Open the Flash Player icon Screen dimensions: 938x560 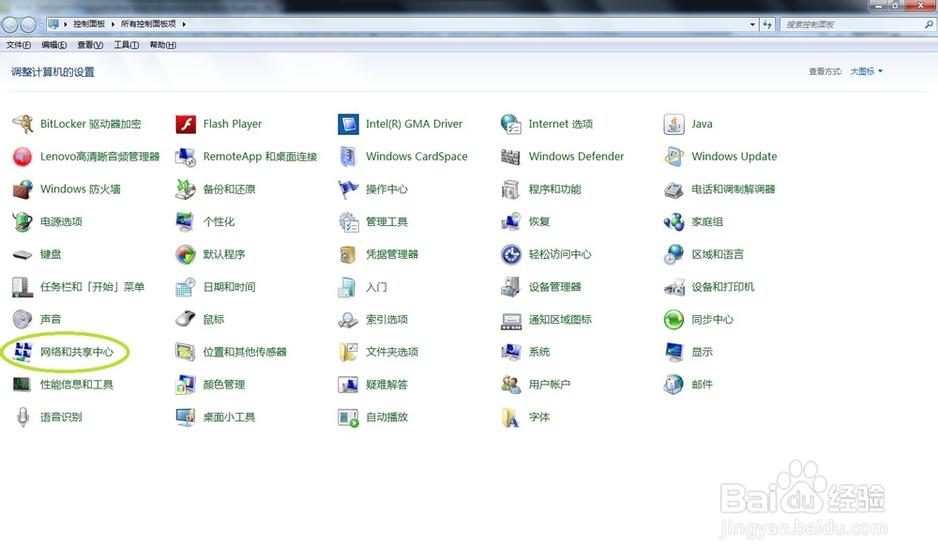click(186, 124)
